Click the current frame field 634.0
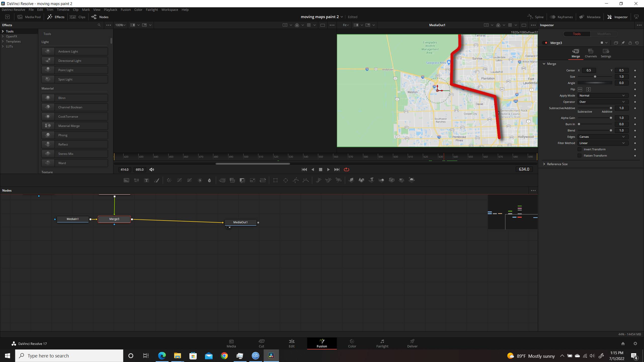Viewport: 644px width, 362px height. [x=524, y=169]
